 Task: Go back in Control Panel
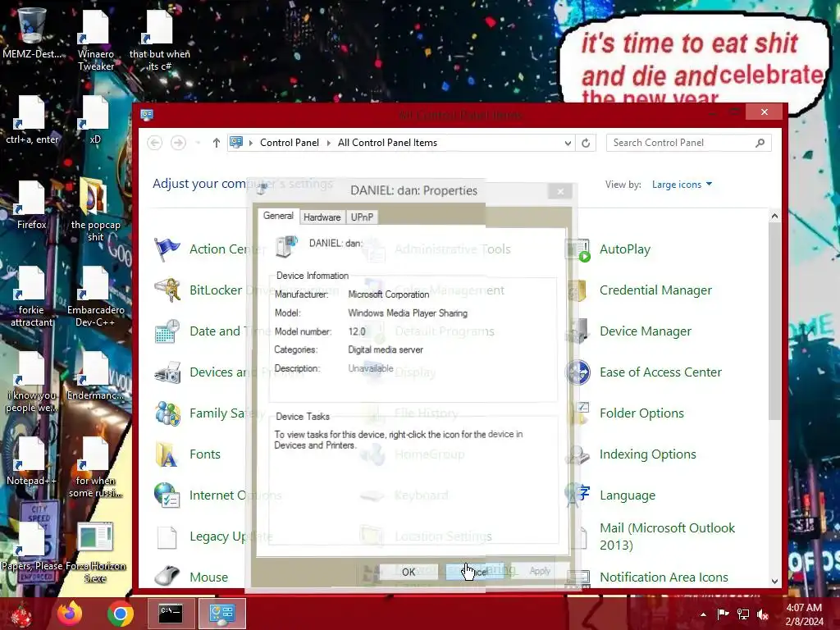click(155, 143)
